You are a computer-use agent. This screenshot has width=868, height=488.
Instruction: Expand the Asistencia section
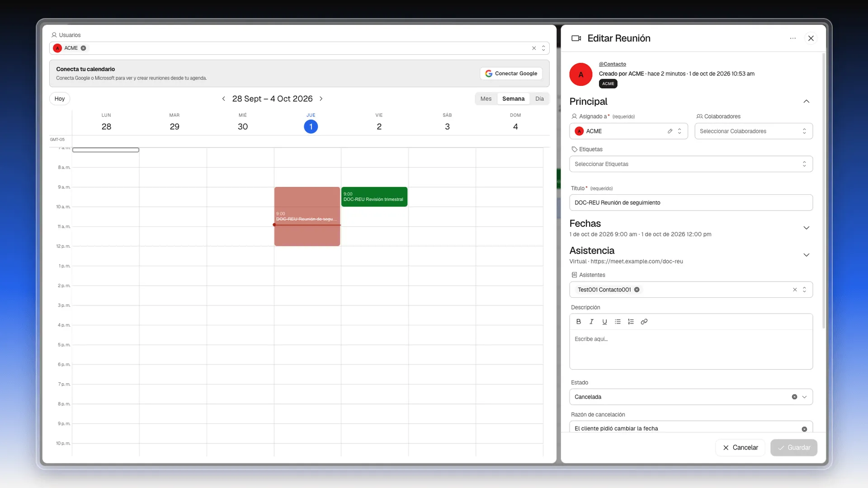[x=806, y=255]
